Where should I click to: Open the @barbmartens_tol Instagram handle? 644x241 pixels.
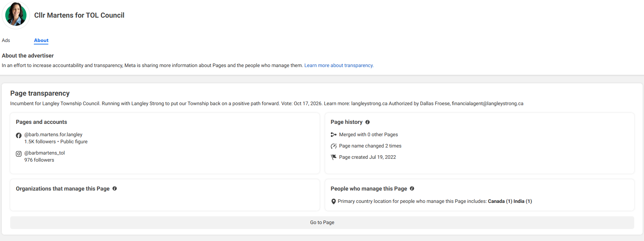tap(44, 153)
